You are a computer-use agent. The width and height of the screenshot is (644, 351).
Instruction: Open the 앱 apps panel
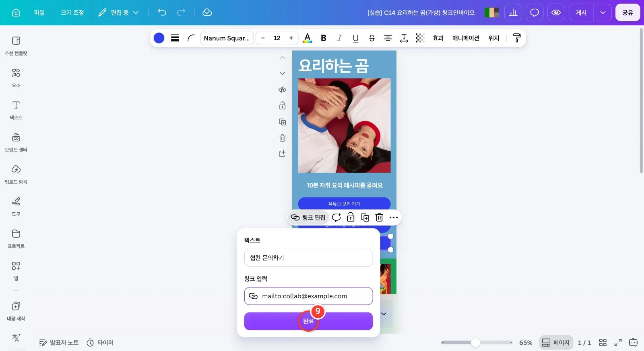point(16,271)
